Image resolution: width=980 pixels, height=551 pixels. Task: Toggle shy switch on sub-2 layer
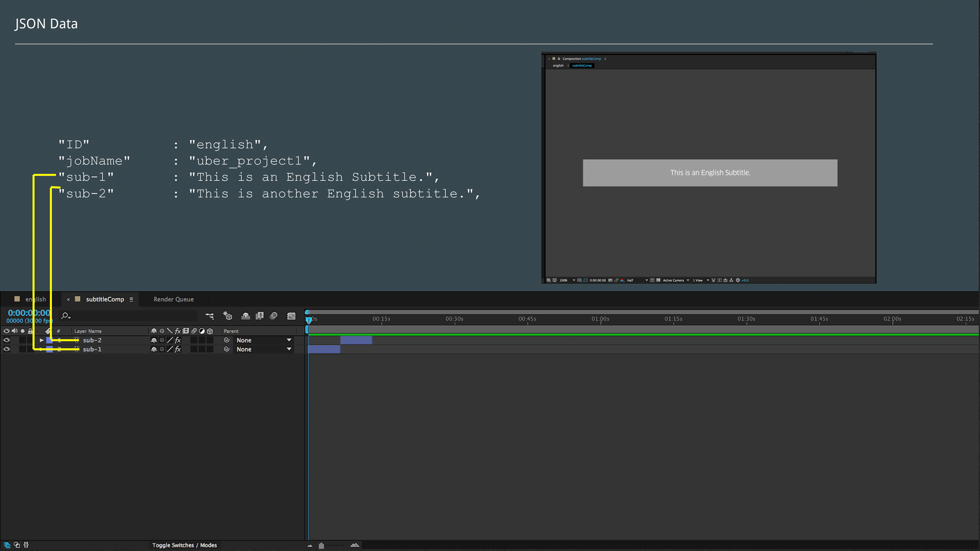click(154, 340)
